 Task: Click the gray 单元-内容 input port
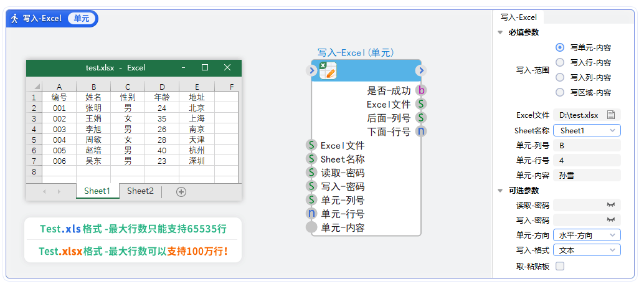311,227
